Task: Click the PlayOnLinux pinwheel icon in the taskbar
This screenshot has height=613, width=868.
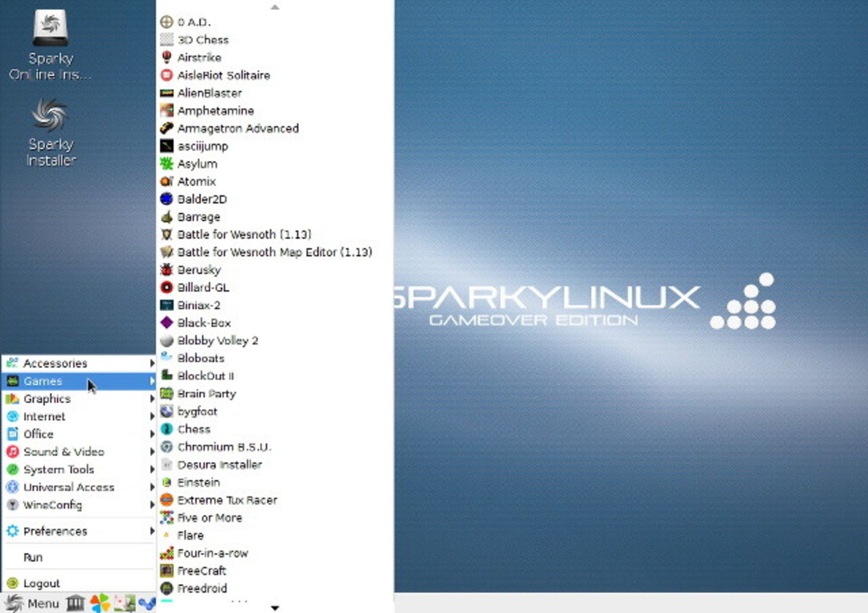Action: pos(100,604)
